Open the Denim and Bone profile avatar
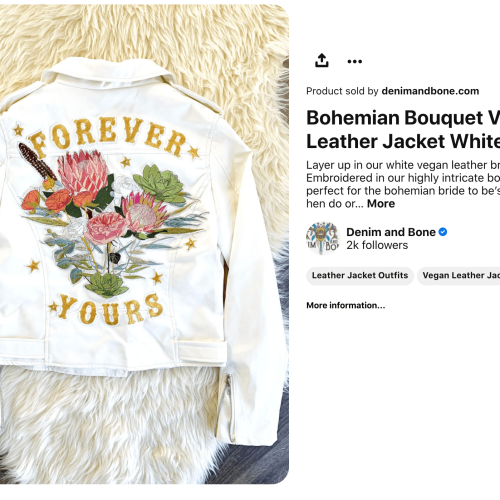 tap(323, 238)
